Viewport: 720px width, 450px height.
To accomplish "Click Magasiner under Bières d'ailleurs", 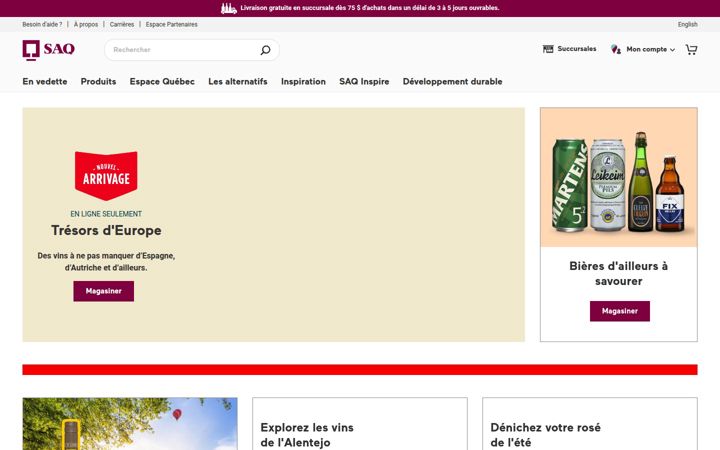I will point(620,311).
